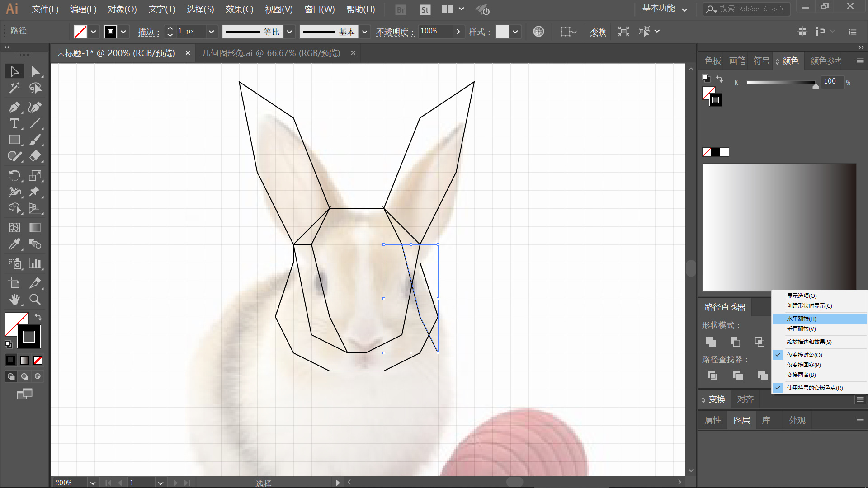Expand the 基本功能 workspace dropdown
The width and height of the screenshot is (868, 488).
coord(684,9)
